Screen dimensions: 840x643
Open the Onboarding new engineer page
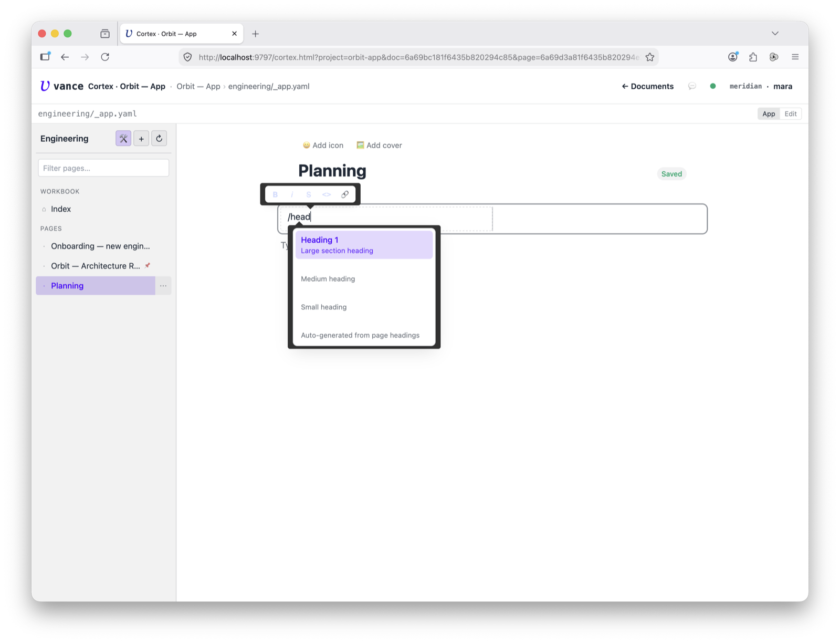click(103, 246)
